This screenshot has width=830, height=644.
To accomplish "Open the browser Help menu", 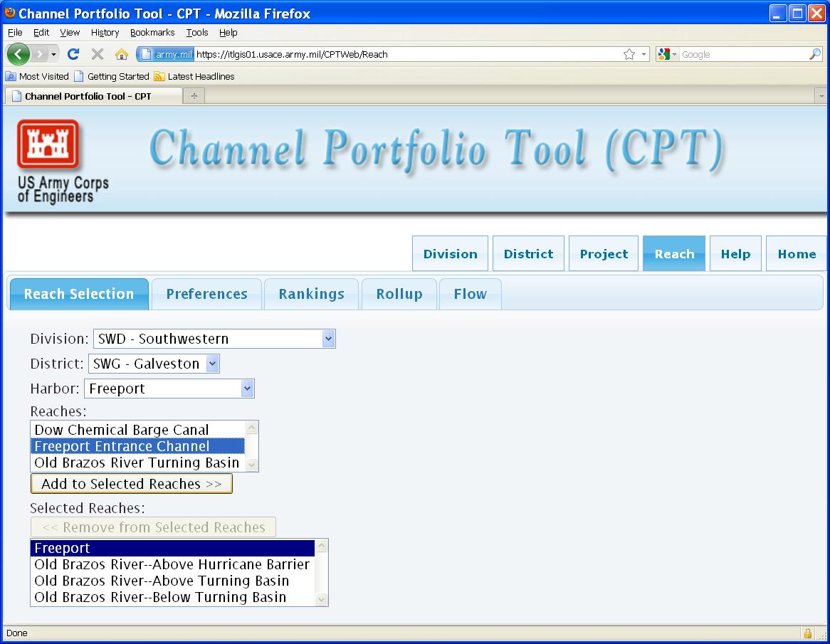I will click(228, 32).
